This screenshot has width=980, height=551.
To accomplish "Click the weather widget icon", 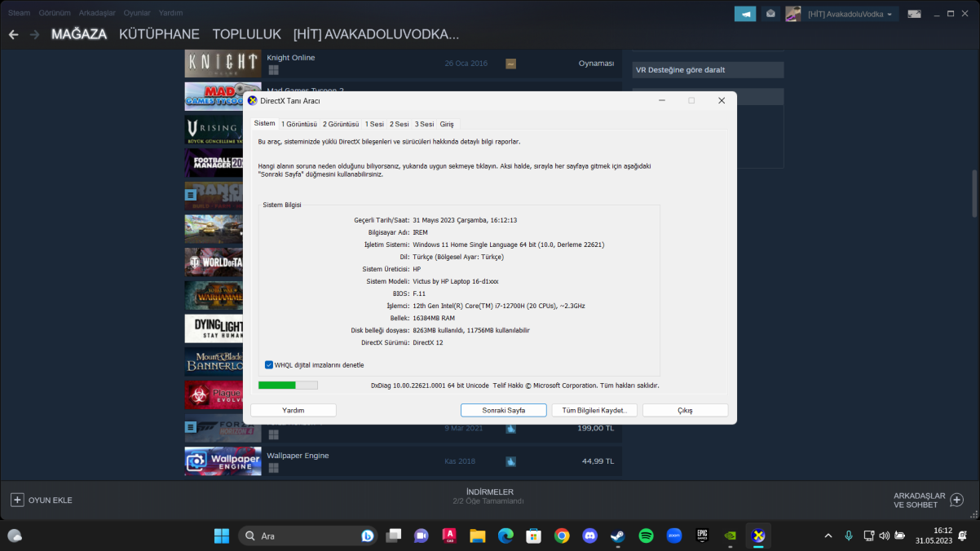I will click(15, 536).
